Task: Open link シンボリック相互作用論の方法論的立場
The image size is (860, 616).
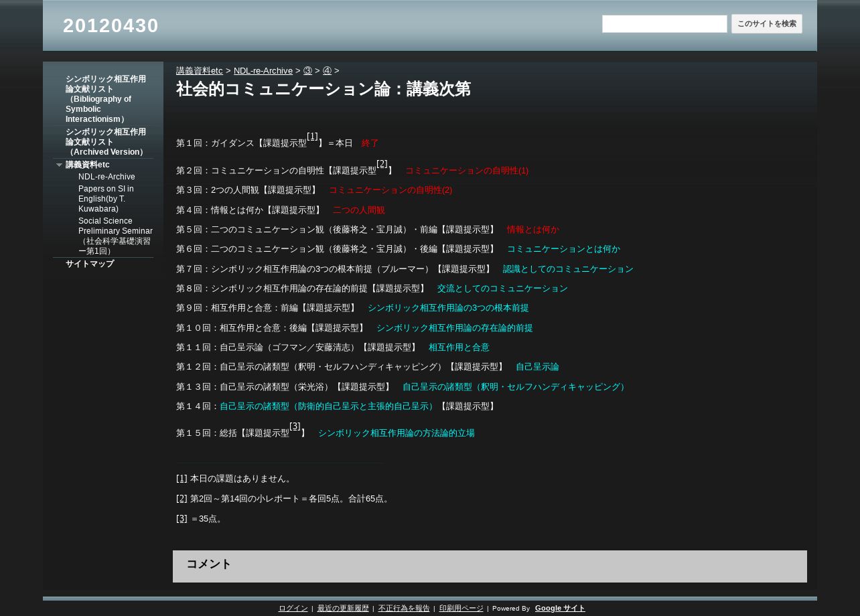Action: (x=397, y=433)
